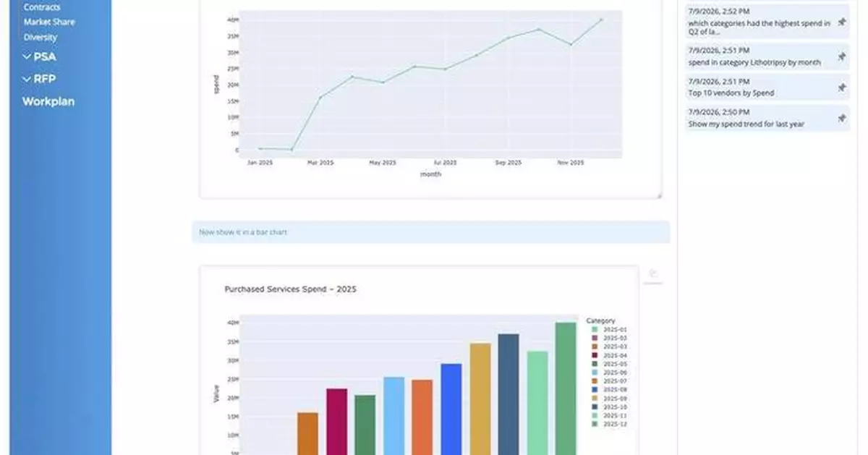Pin the 'Top 10 vendors by Spend' query
The width and height of the screenshot is (868, 455).
click(x=841, y=88)
